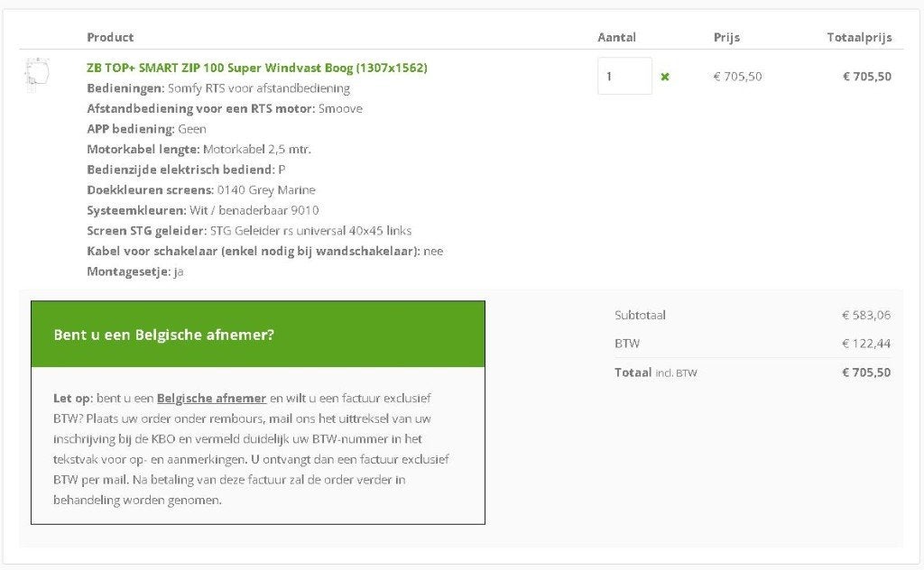Select the Subtotaal amount € 583,06
Screen dimensions: 924x570
pyautogui.click(x=866, y=315)
